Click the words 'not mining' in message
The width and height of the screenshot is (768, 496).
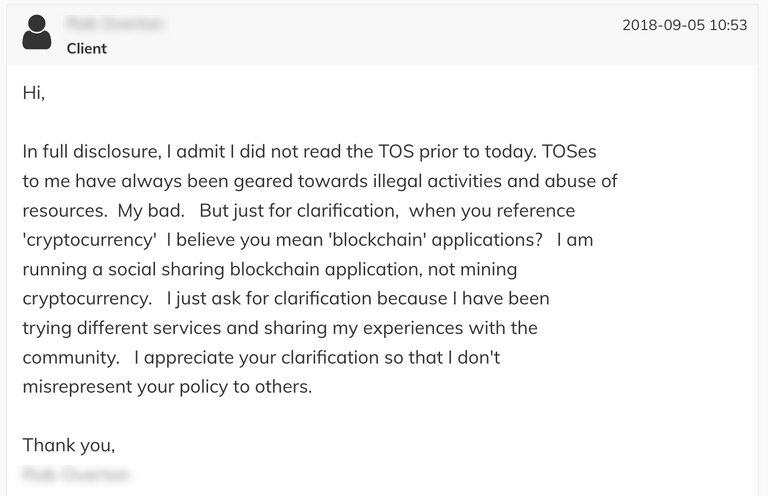[473, 269]
